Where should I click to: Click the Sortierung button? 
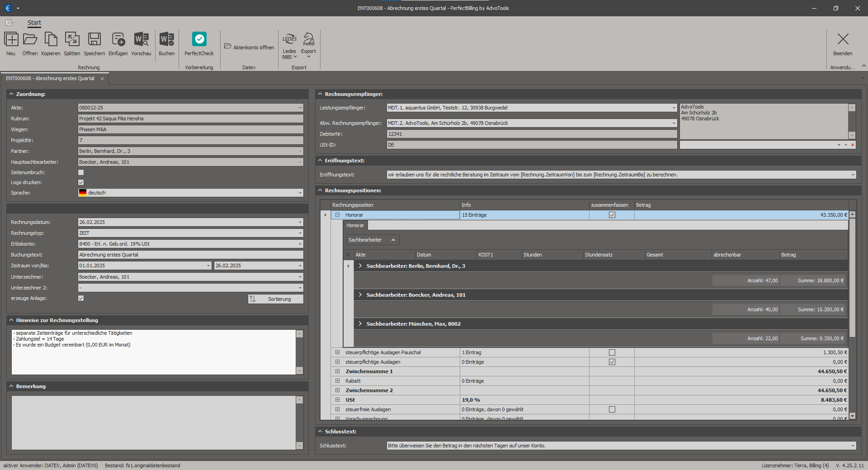click(276, 299)
